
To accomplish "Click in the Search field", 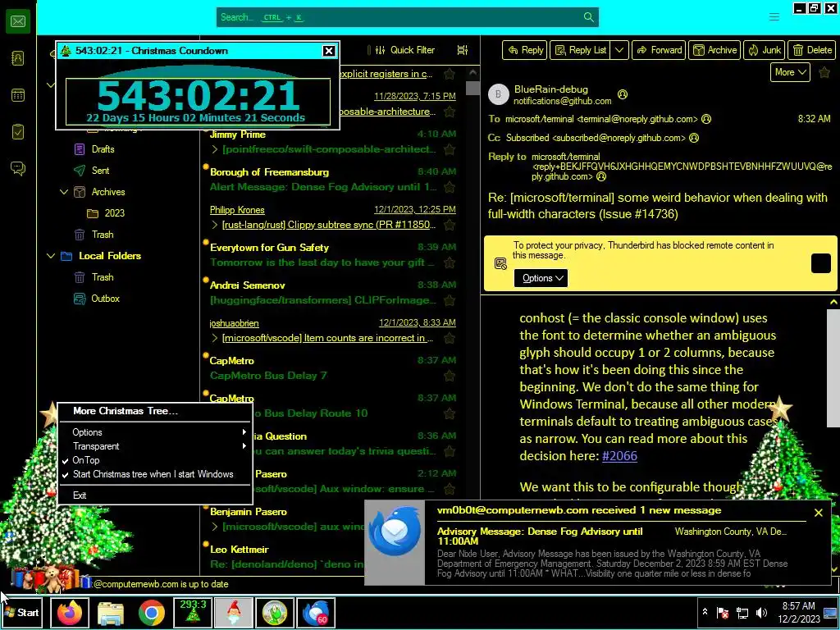I will click(x=407, y=17).
